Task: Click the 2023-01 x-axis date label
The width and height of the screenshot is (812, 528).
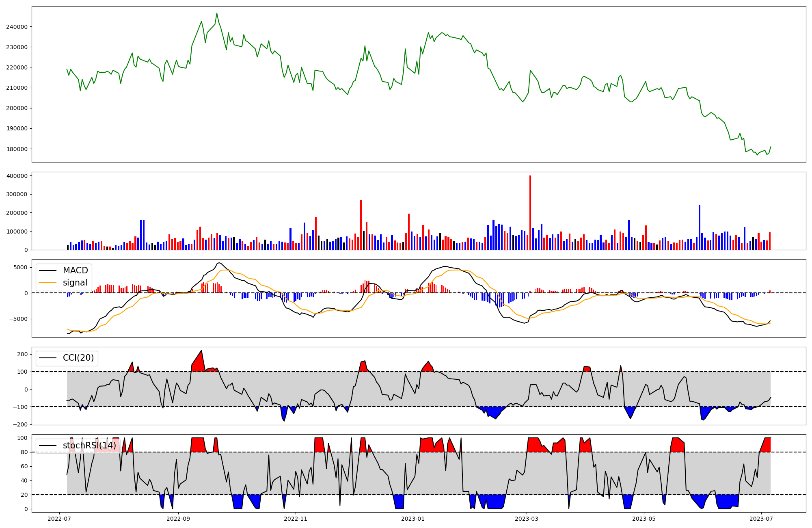Action: (413, 519)
